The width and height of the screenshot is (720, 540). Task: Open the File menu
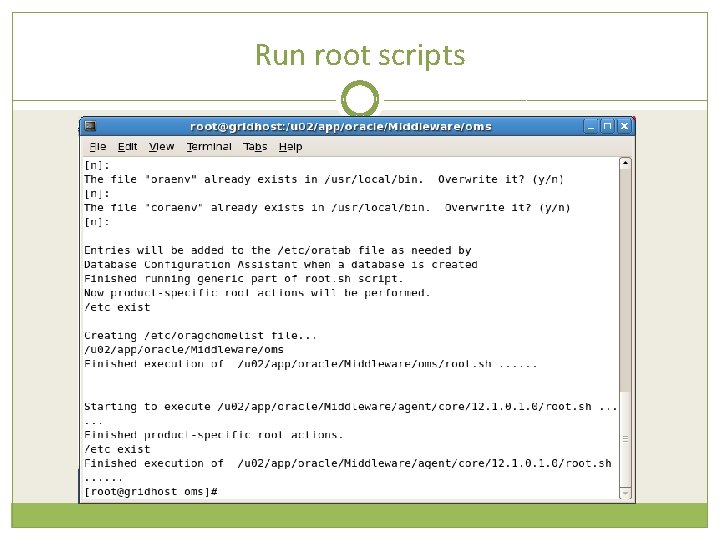click(x=98, y=146)
